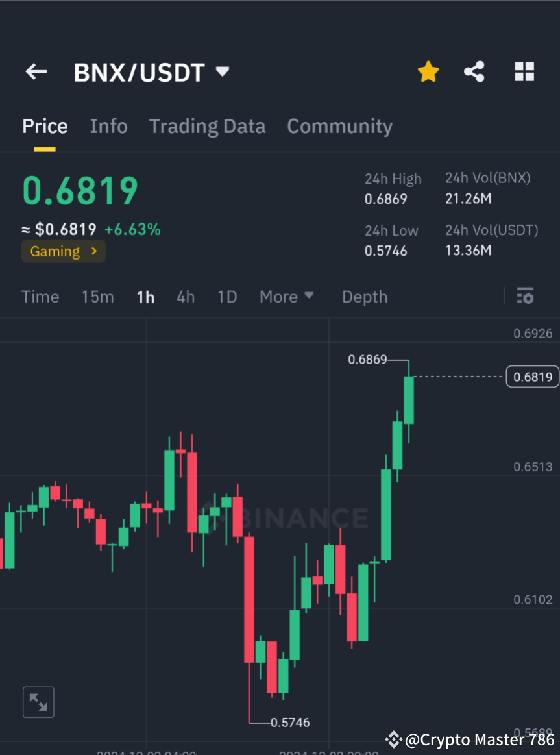Open the More timeframe dropdown
Image resolution: width=560 pixels, height=755 pixels.
point(286,297)
